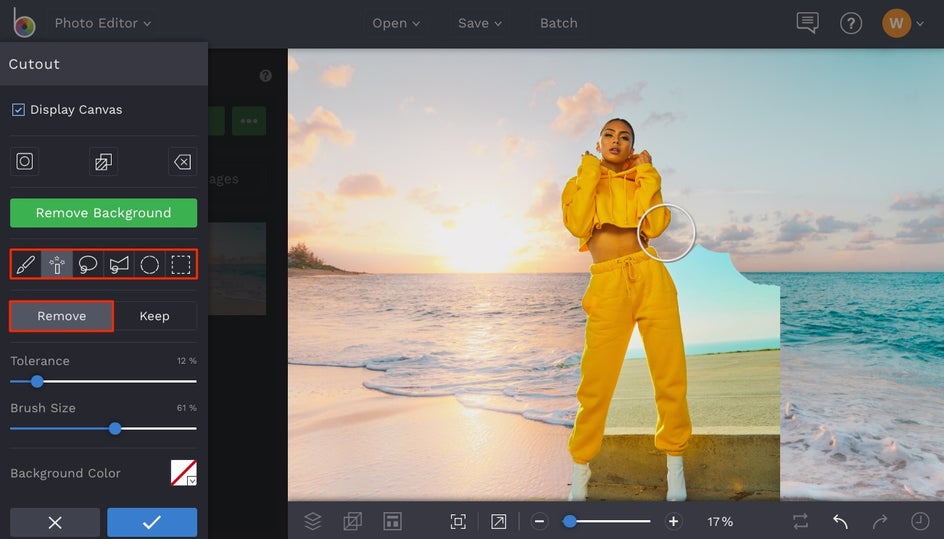This screenshot has height=539, width=944.
Task: Apply cutout with blue checkmark button
Action: point(152,522)
